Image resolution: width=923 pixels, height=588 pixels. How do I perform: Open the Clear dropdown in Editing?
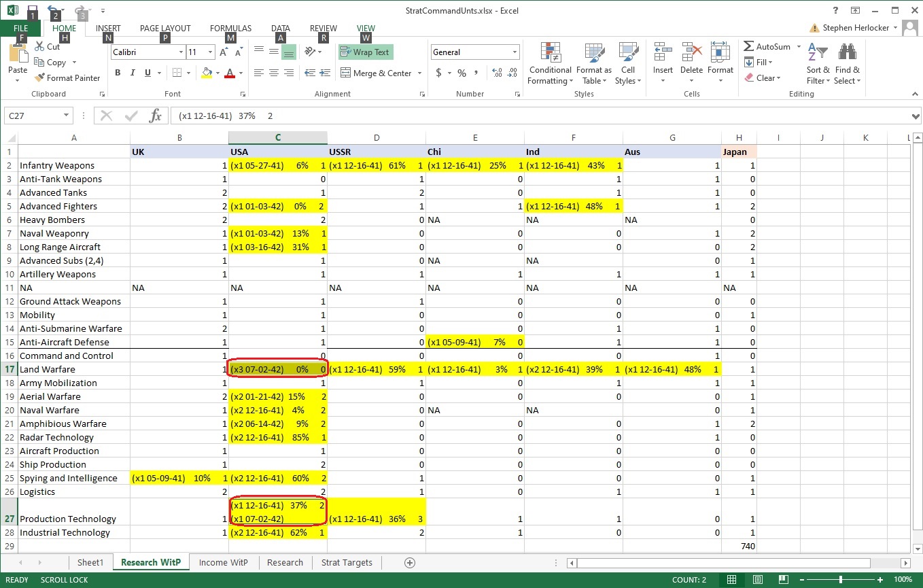pyautogui.click(x=763, y=78)
